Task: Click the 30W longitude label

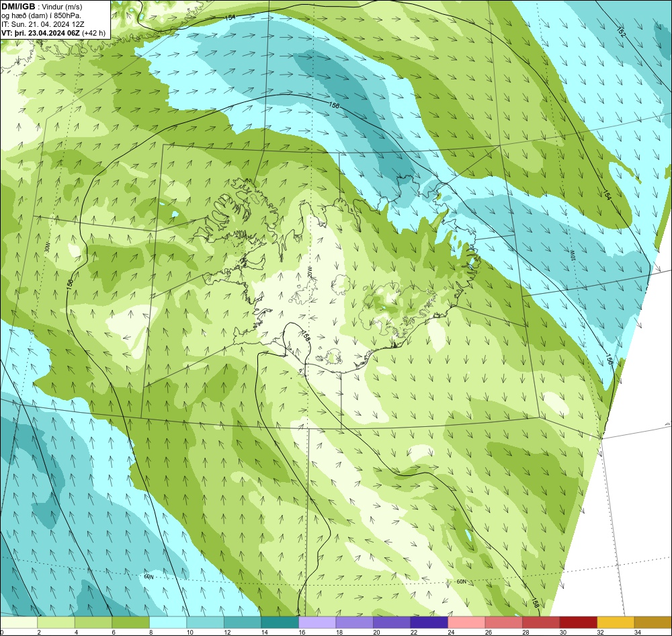Action: pos(47,247)
